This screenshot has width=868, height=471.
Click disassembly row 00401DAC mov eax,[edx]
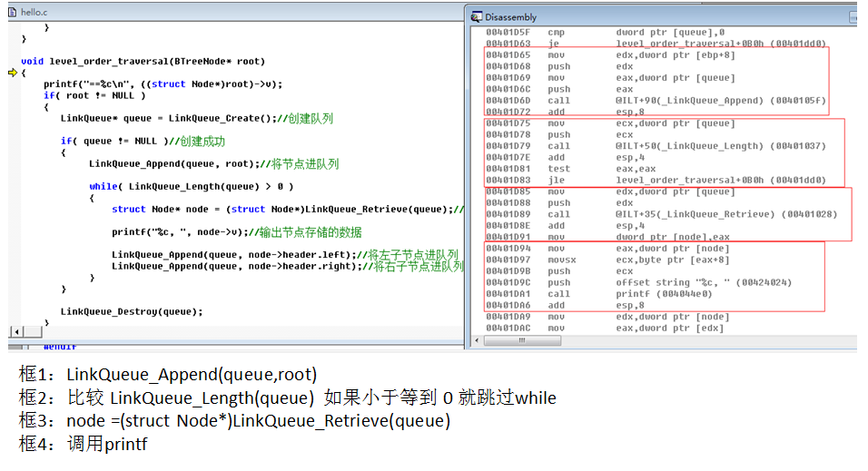(605, 328)
